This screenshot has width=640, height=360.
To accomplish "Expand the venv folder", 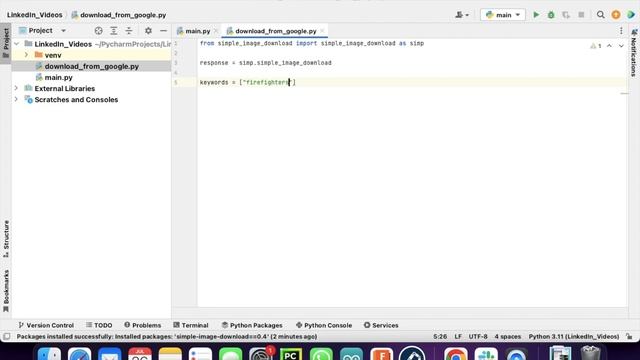I will pyautogui.click(x=26, y=55).
